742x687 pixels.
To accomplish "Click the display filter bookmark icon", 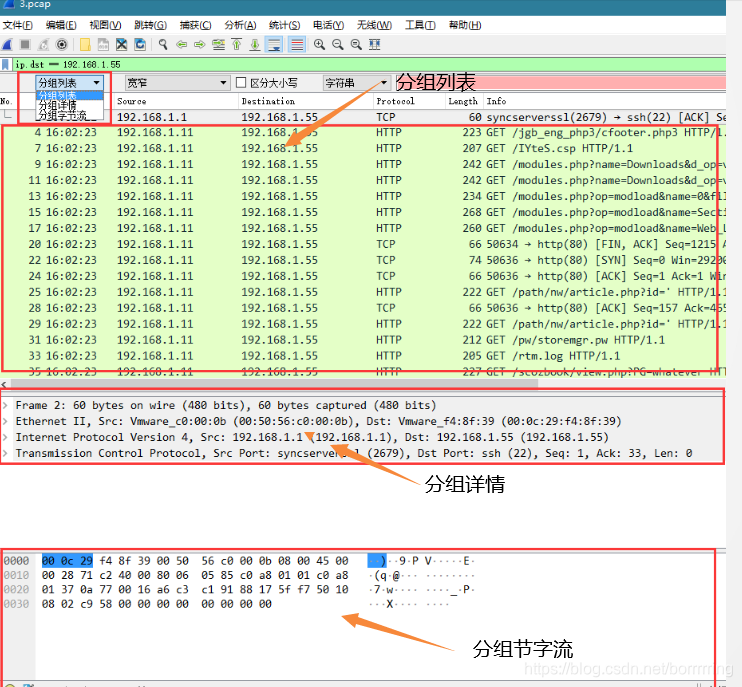I will tap(5, 64).
